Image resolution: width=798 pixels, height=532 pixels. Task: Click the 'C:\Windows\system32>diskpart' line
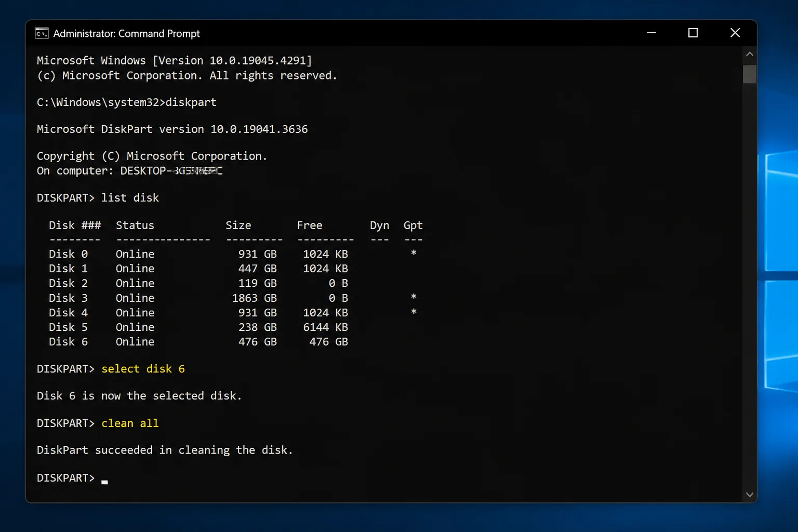(127, 102)
